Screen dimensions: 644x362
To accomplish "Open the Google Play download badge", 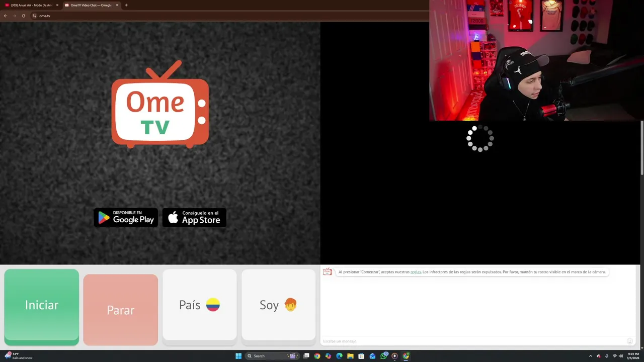I will pyautogui.click(x=126, y=218).
